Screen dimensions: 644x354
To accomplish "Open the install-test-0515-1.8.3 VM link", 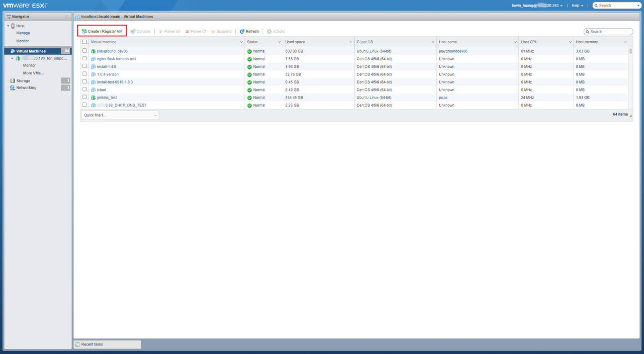I will click(x=115, y=82).
